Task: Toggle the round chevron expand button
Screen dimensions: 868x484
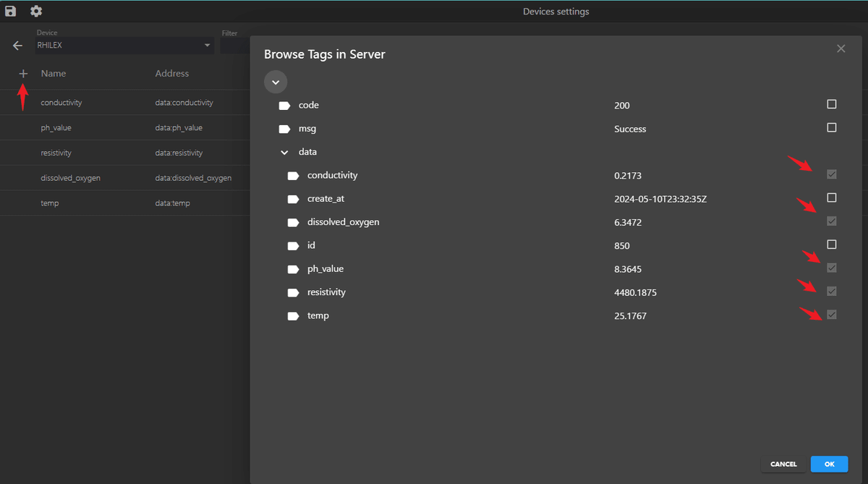Action: tap(276, 82)
